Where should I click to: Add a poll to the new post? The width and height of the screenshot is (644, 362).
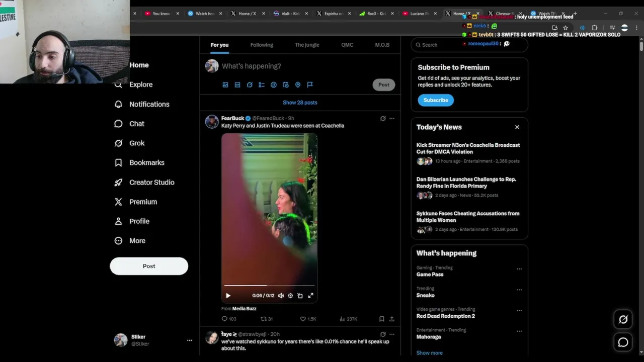(262, 85)
